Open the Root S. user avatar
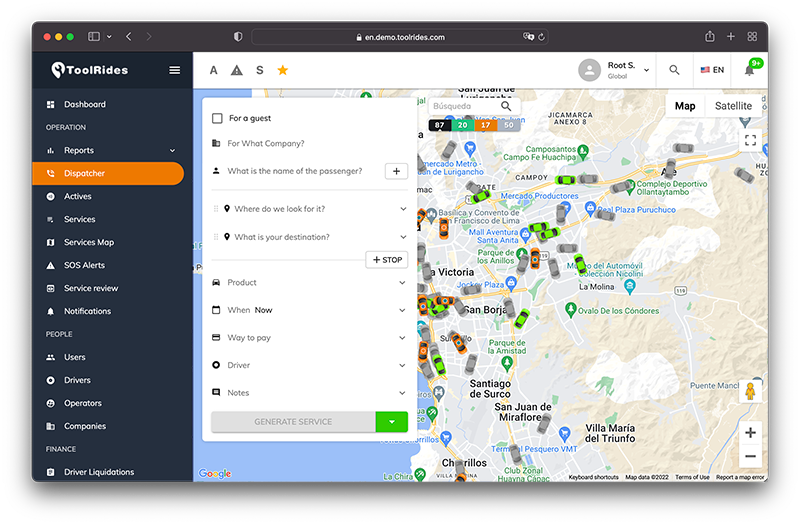 click(589, 70)
